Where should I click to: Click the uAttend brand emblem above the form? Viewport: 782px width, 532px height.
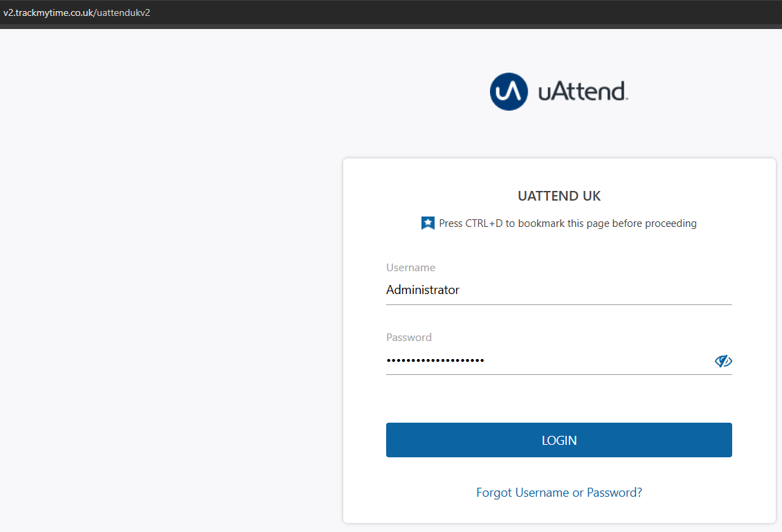(x=509, y=91)
